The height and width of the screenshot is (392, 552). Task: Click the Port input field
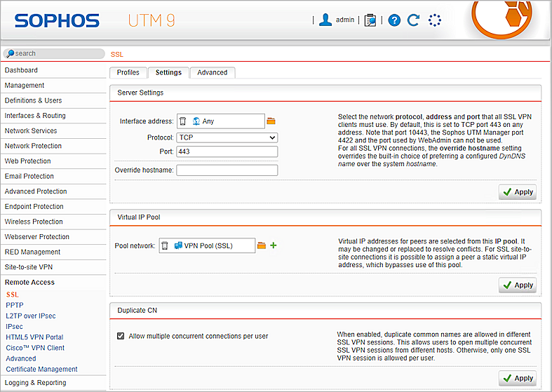click(x=227, y=151)
